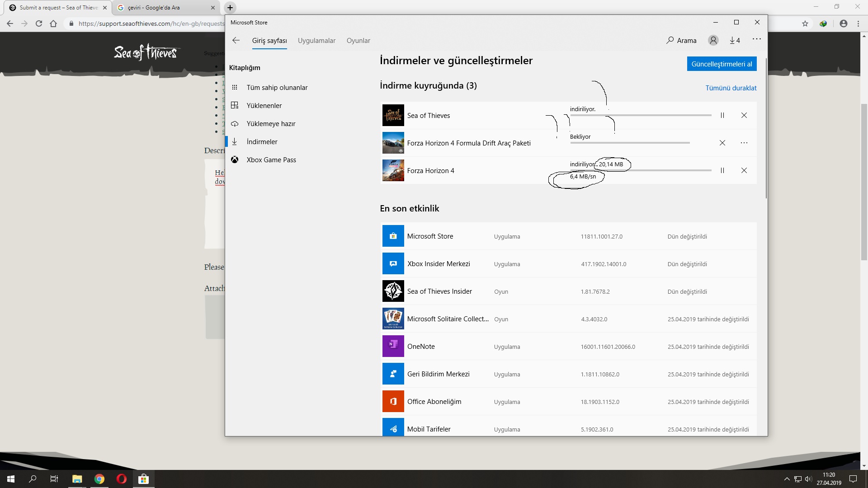Screen dimensions: 868x488
Task: Open a new browser tab
Action: 230,8
